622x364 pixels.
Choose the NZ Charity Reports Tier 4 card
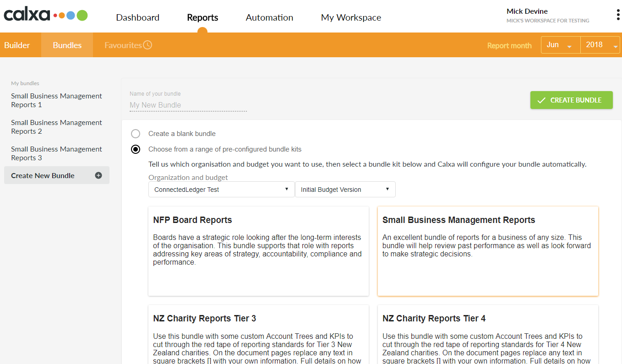488,334
